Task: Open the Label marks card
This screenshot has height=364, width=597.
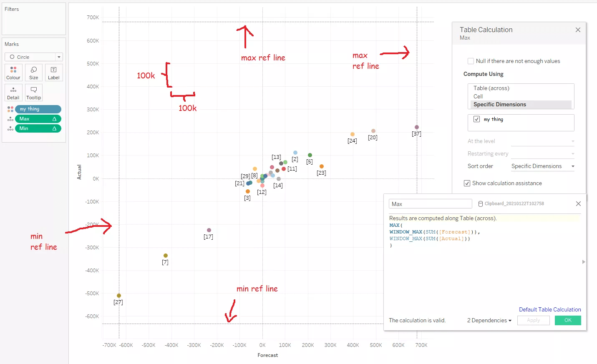Action: click(x=54, y=73)
